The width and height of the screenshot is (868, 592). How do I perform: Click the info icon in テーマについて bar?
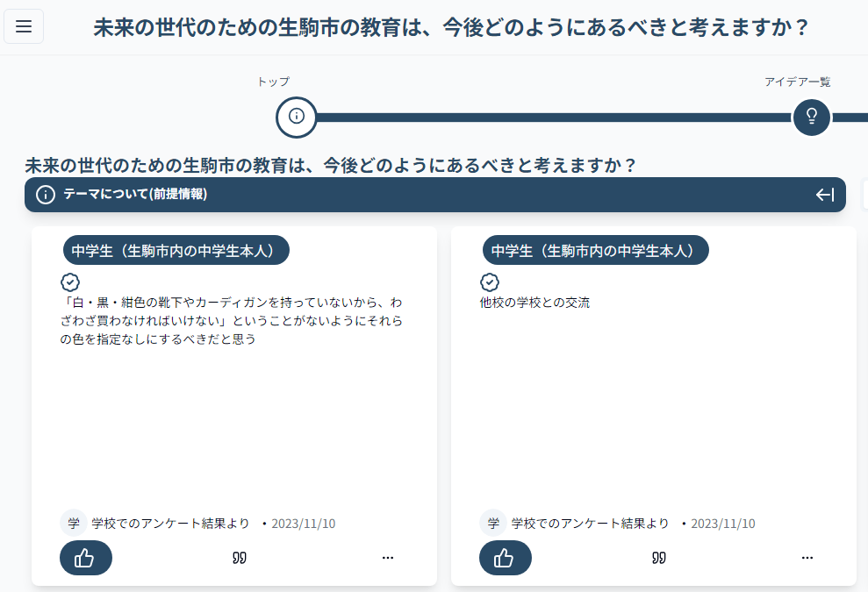46,195
